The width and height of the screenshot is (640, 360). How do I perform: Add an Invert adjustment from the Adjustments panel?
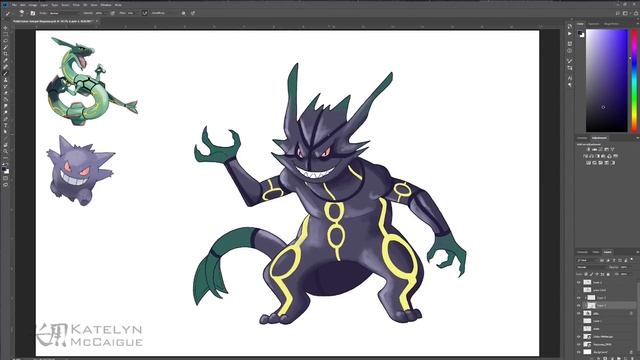coord(589,163)
